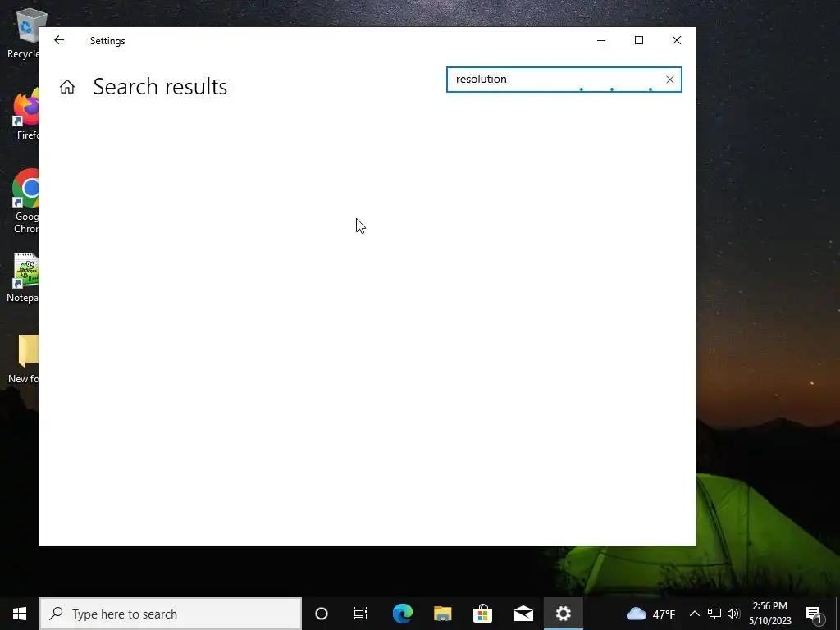
Task: Focus the Settings search box containing resolution
Action: pyautogui.click(x=564, y=80)
